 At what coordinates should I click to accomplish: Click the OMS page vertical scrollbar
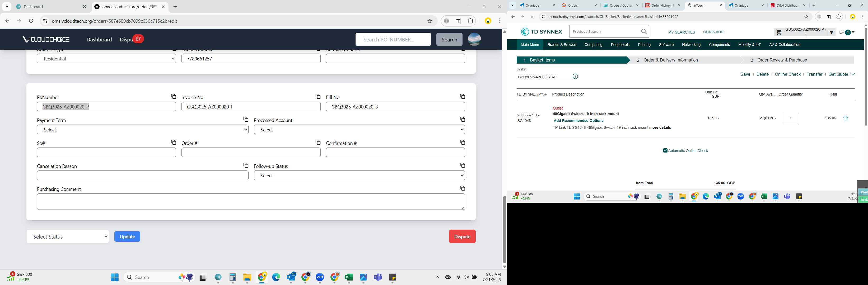point(504,230)
